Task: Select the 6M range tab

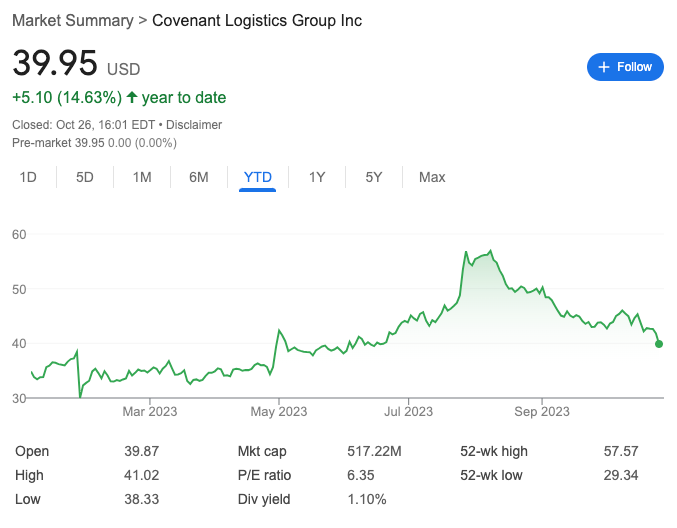Action: click(199, 178)
